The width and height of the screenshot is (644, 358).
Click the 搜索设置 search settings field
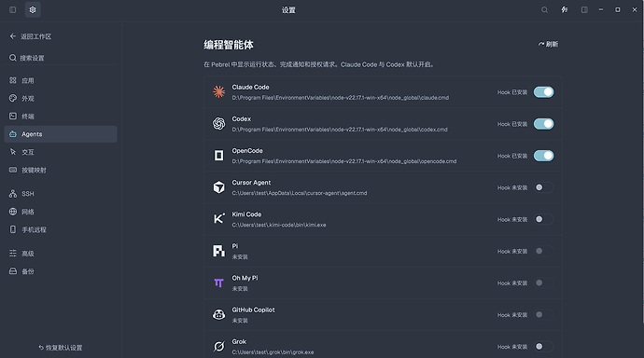click(61, 58)
